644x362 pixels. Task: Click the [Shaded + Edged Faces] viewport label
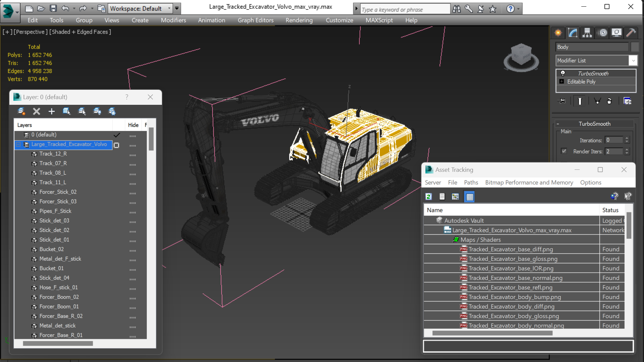coord(80,32)
